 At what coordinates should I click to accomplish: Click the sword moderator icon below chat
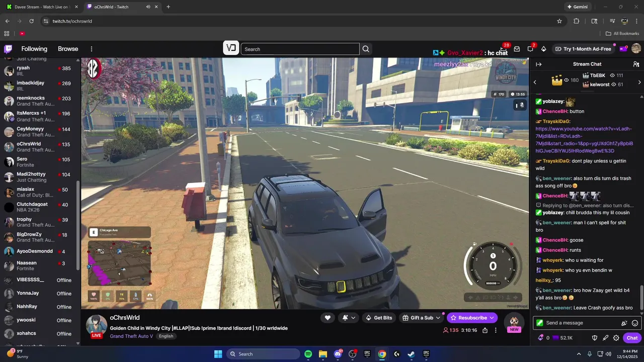[x=605, y=338]
